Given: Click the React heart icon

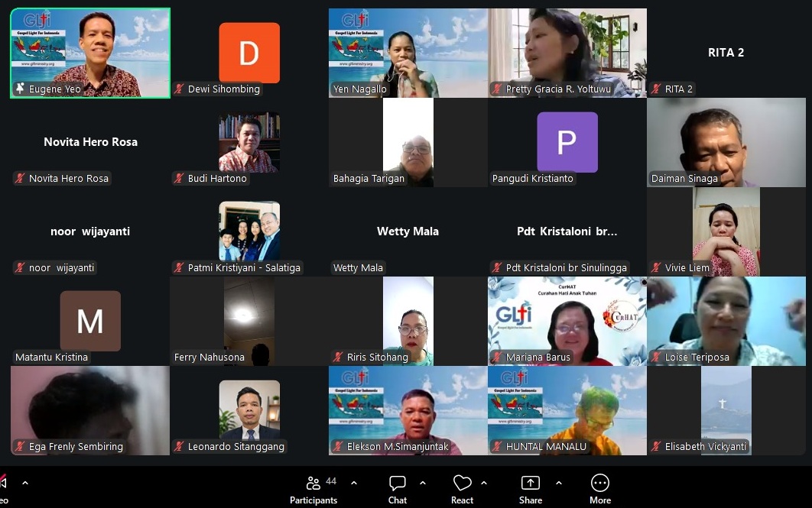Looking at the screenshot, I should point(462,483).
